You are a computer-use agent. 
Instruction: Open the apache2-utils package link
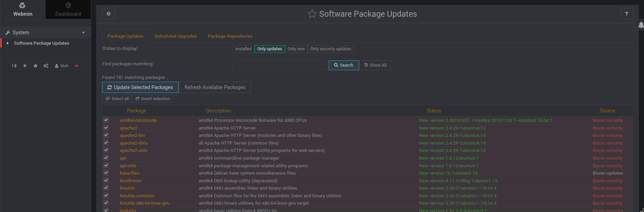(134, 151)
